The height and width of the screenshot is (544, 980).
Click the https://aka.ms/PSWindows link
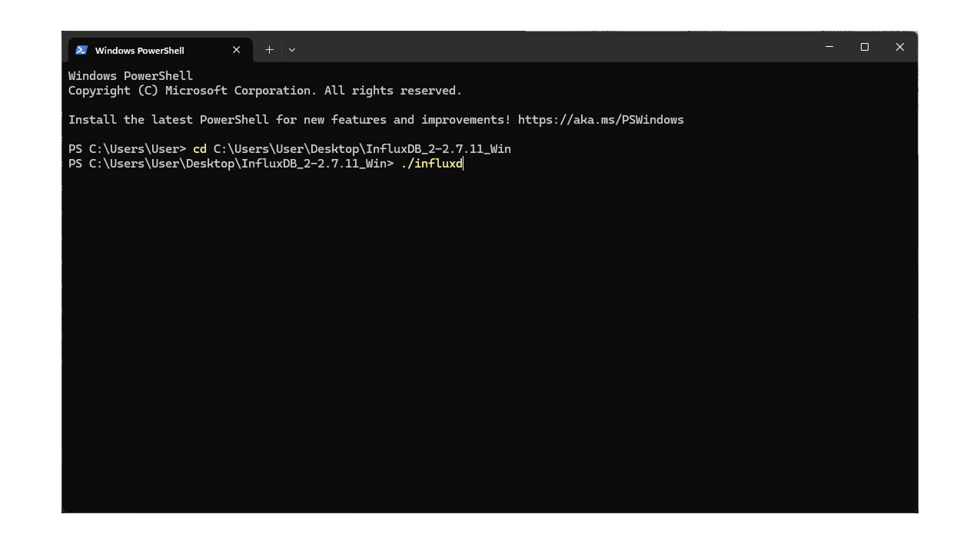pos(601,120)
